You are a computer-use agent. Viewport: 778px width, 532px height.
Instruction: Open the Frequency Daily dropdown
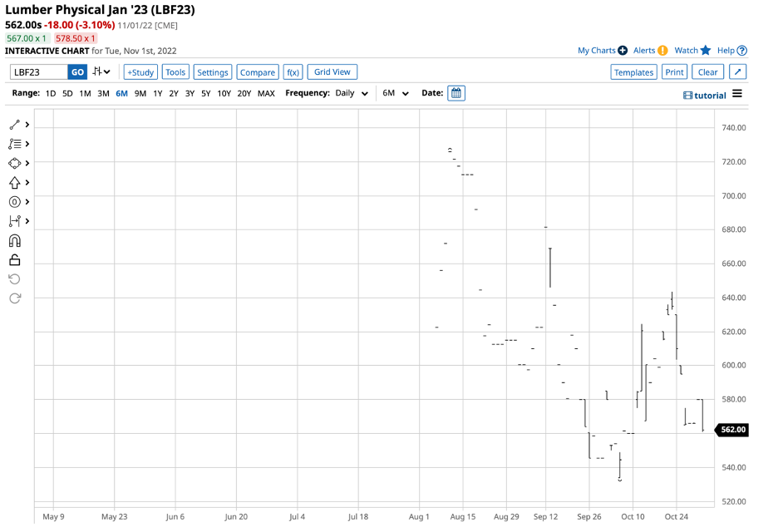(x=352, y=93)
